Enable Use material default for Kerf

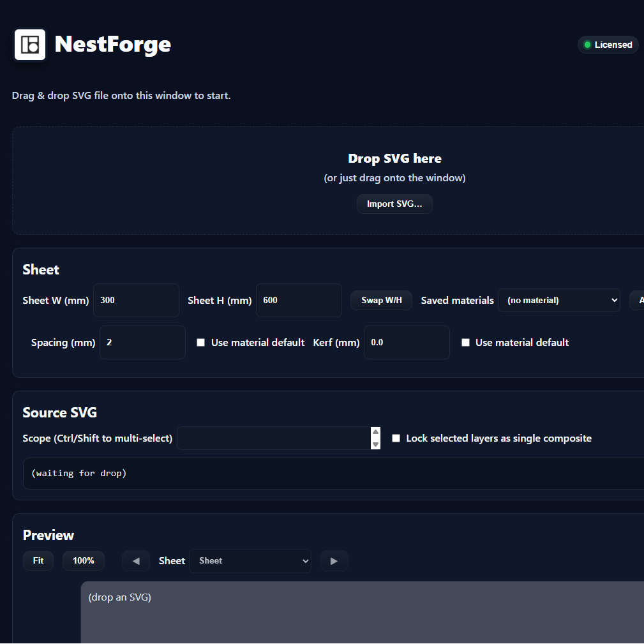point(465,343)
